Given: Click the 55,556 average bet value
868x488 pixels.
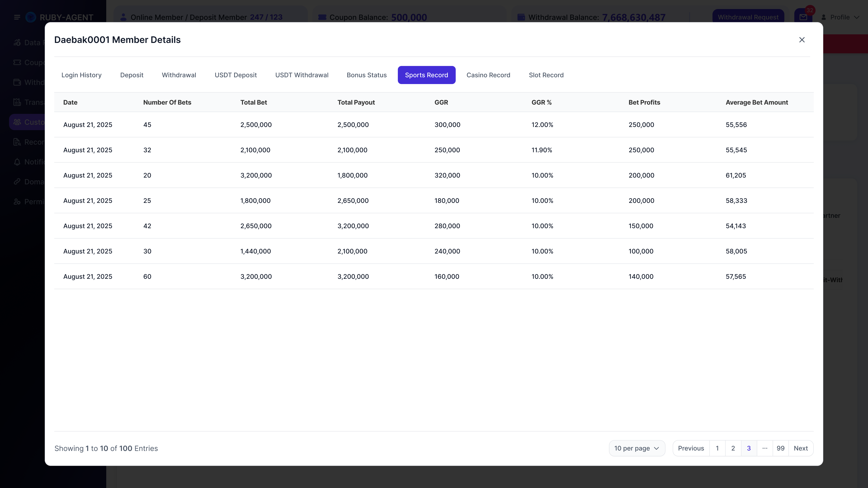Looking at the screenshot, I should [x=736, y=125].
